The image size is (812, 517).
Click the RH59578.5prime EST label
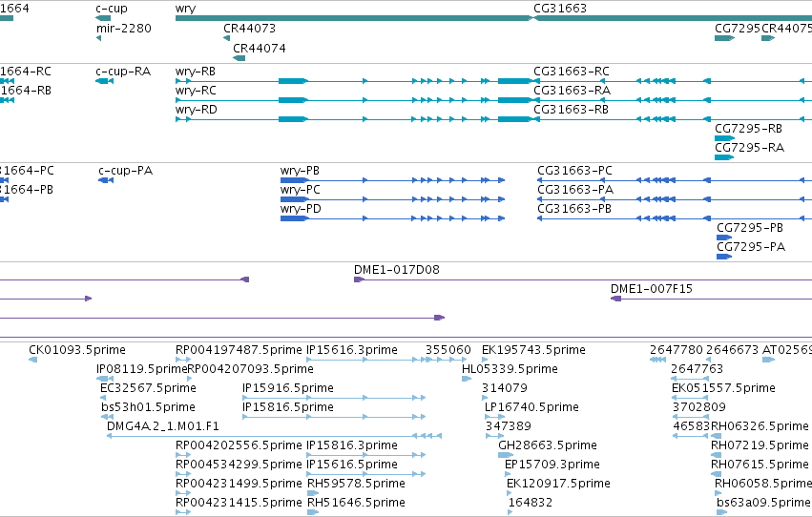pyautogui.click(x=356, y=484)
